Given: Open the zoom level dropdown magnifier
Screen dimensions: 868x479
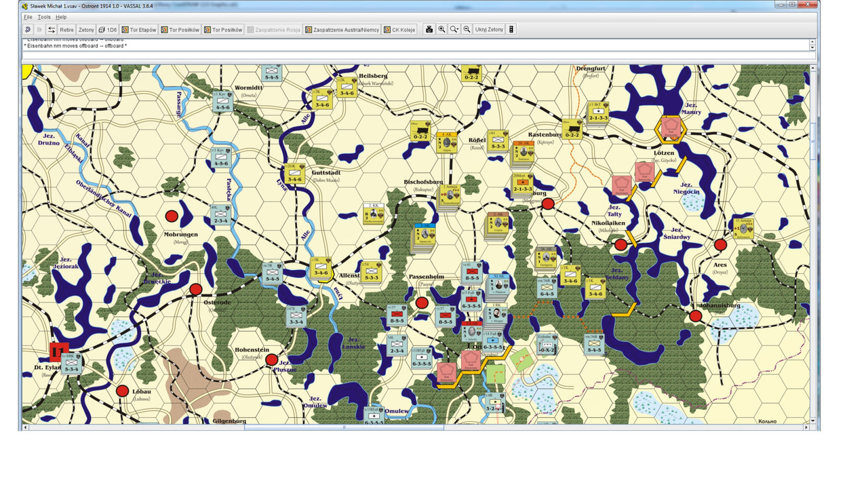Looking at the screenshot, I should [454, 30].
